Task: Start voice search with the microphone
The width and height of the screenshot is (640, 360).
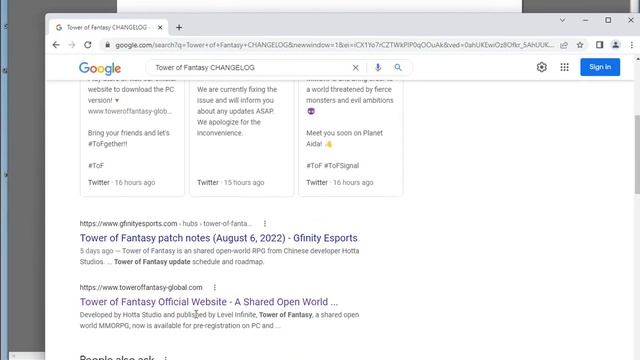Action: tap(378, 67)
